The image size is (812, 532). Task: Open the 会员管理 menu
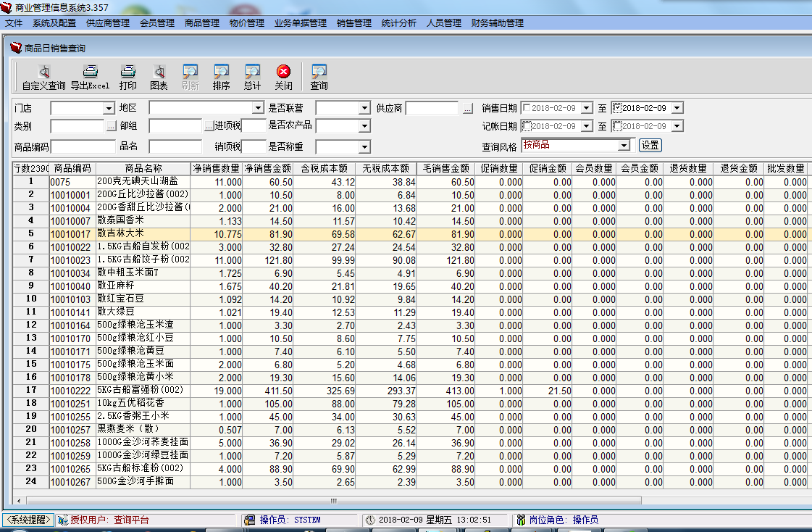pos(157,22)
